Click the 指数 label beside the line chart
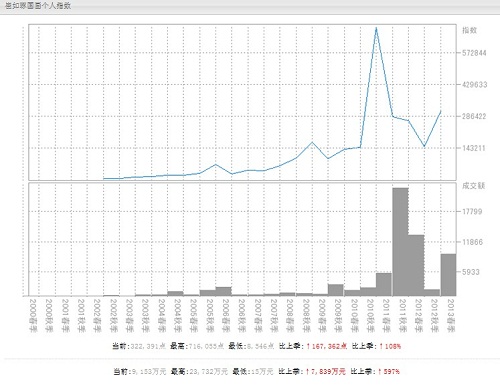 [469, 30]
